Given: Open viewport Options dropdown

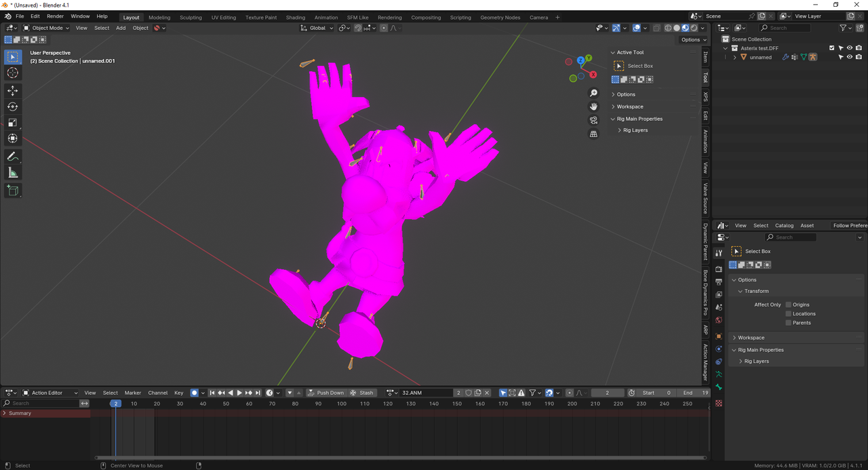Looking at the screenshot, I should click(x=694, y=39).
